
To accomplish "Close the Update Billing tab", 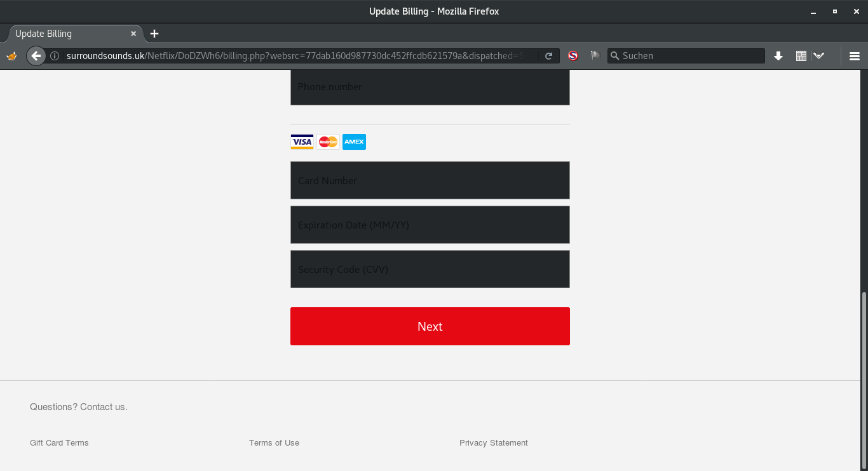I will click(x=133, y=34).
